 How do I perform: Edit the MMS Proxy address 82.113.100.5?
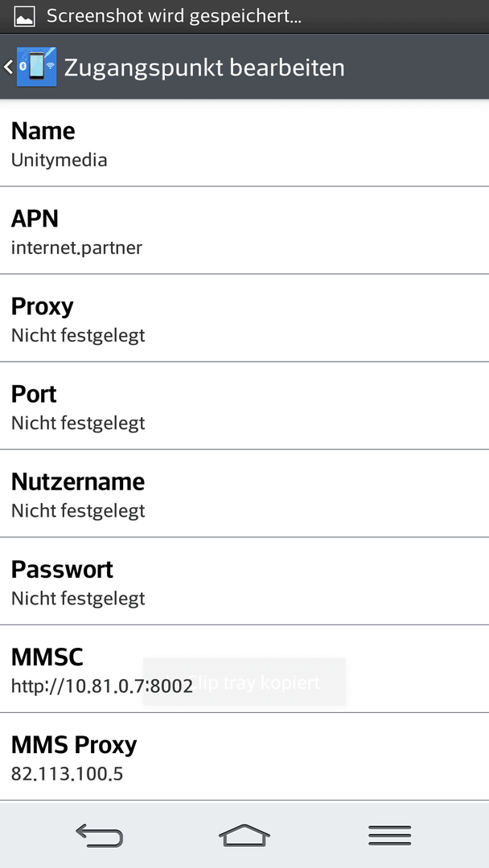244,756
